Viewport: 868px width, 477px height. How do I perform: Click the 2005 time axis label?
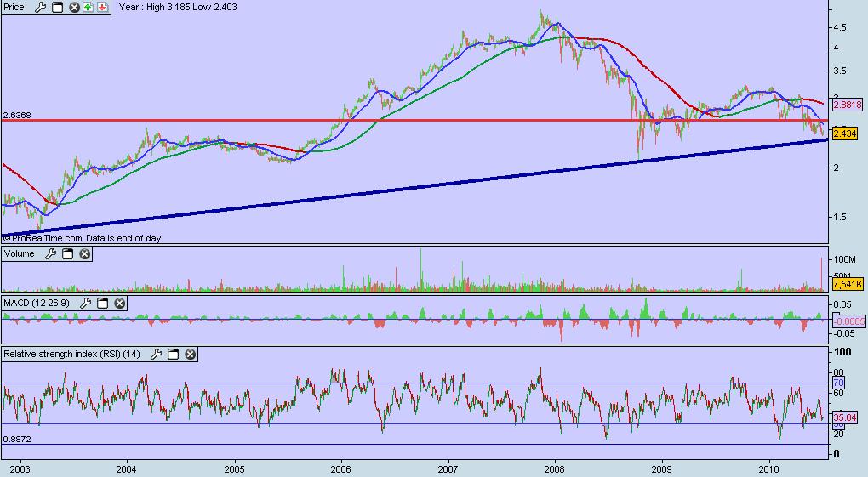click(234, 469)
